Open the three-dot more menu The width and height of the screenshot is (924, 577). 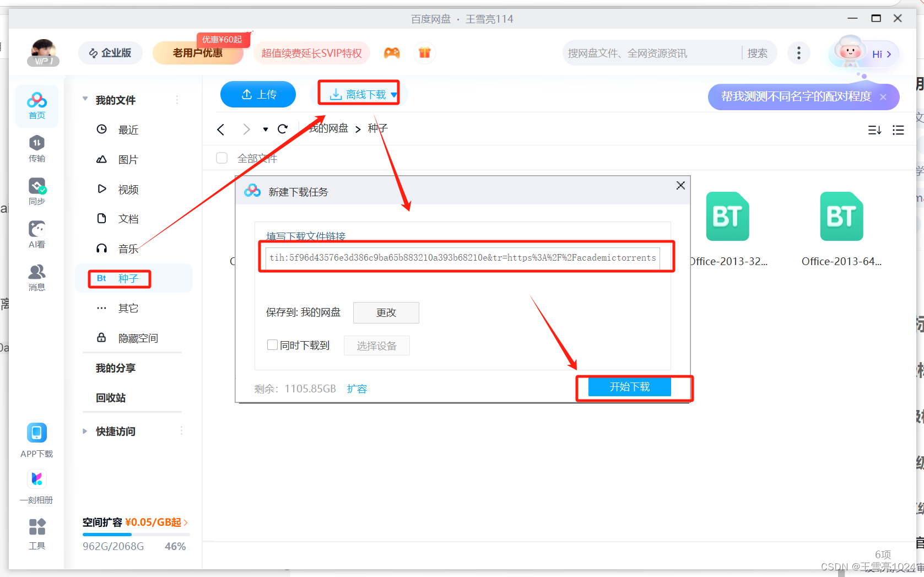pos(799,53)
